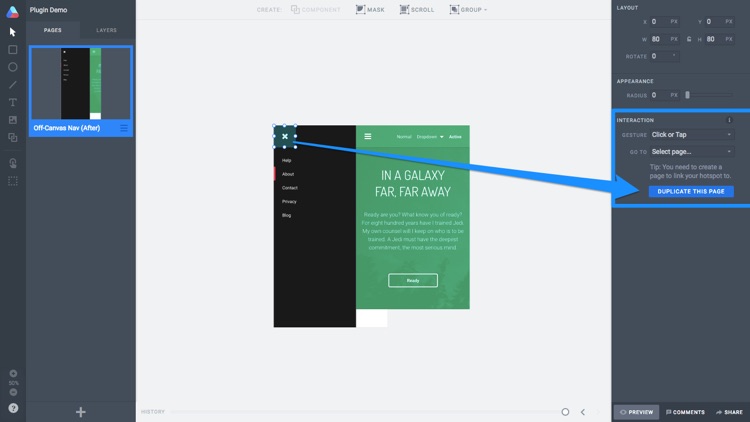Click the Preview button

(636, 412)
